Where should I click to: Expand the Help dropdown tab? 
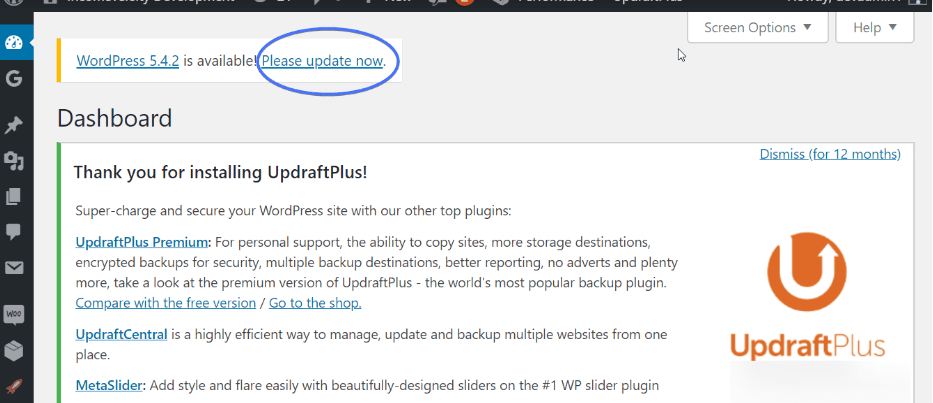pos(875,27)
